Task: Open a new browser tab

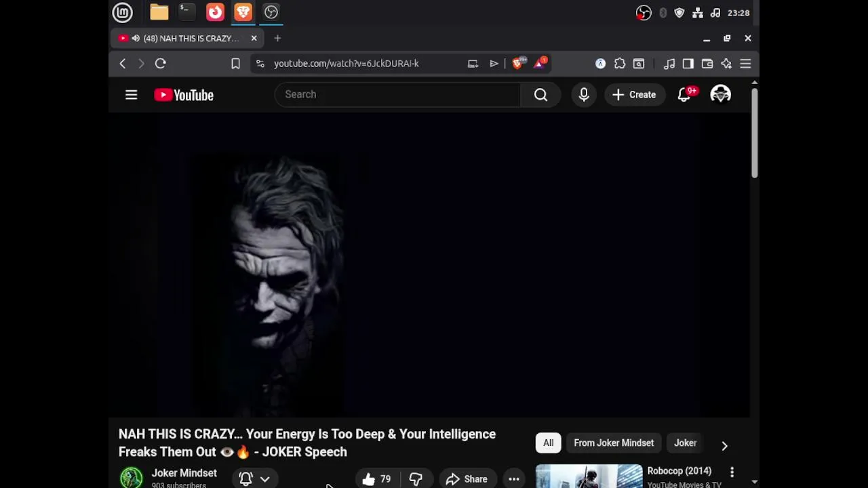Action: (277, 39)
